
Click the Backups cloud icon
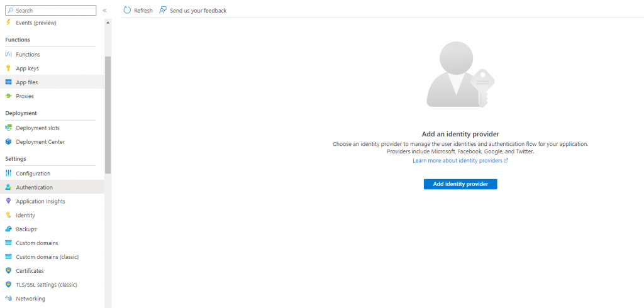pyautogui.click(x=9, y=229)
